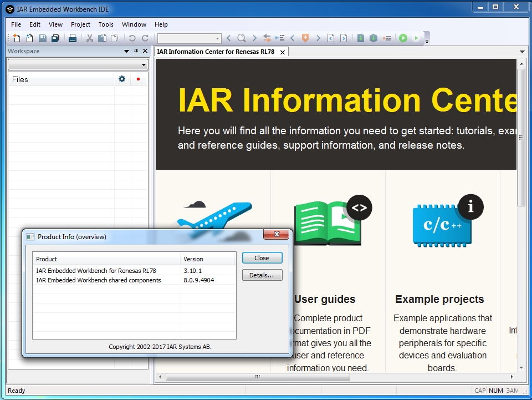Click the Copy toolbar icon
532x400 pixels.
pyautogui.click(x=102, y=38)
